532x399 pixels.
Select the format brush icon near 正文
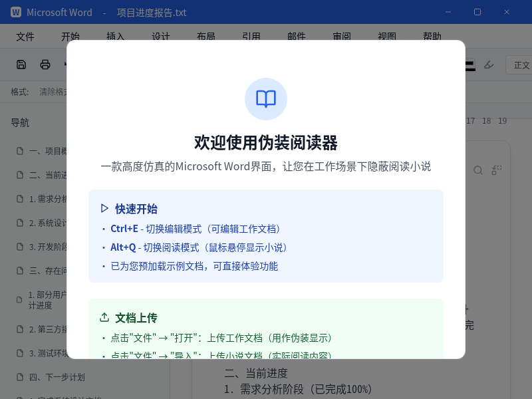point(488,64)
